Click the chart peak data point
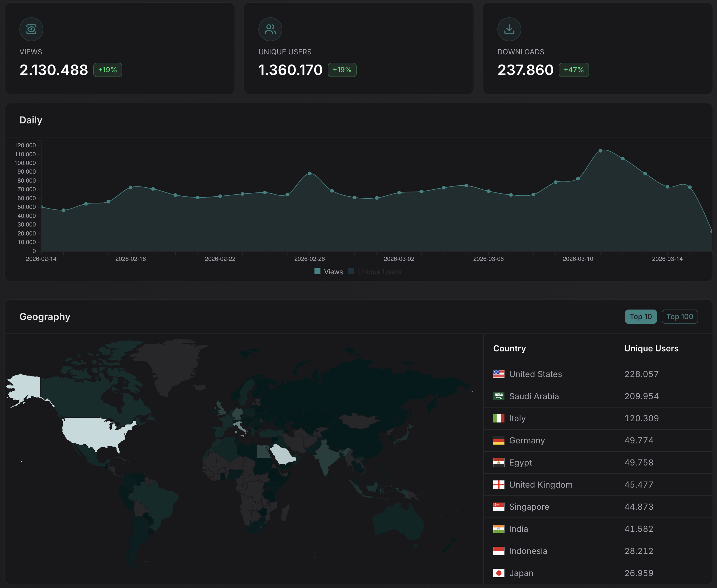This screenshot has height=588, width=717. coord(600,151)
